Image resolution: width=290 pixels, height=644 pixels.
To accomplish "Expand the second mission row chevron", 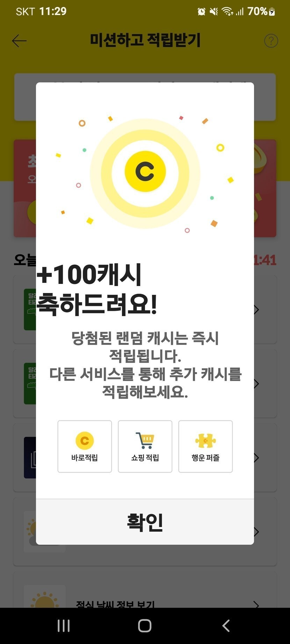I will (256, 384).
